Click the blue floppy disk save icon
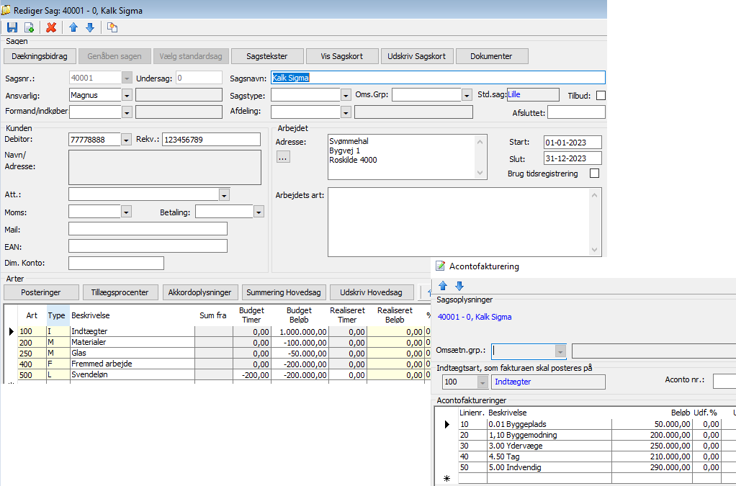This screenshot has width=736, height=486. point(12,27)
